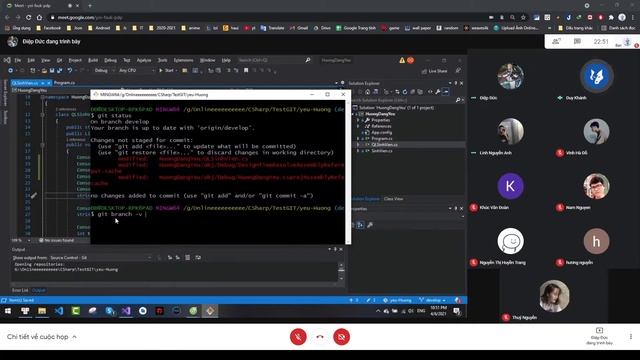Click the Clear All icon in Output panel
The width and height of the screenshot is (640, 360).
click(187, 258)
